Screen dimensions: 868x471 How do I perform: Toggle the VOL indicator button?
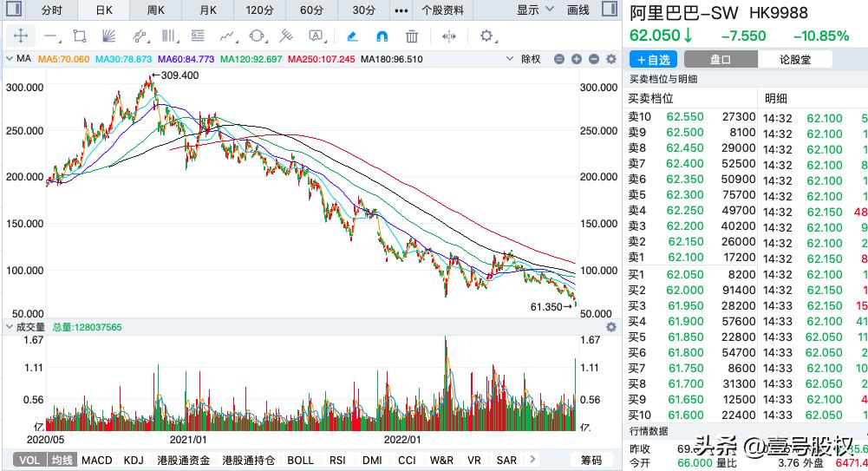29,460
